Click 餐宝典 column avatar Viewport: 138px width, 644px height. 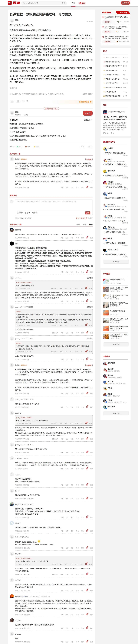(x=105, y=239)
